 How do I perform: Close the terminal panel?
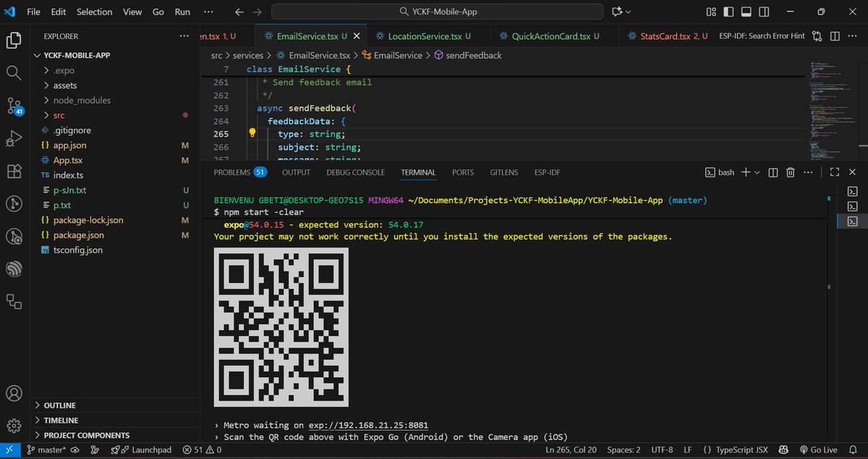[851, 172]
